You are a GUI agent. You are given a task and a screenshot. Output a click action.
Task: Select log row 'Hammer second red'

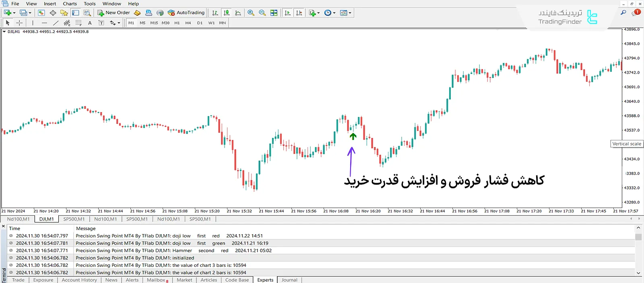(321, 250)
